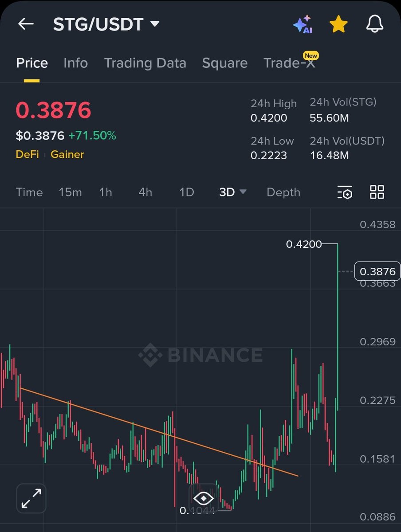401x532 pixels.
Task: Expand the STG/USDT pair dropdown arrow
Action: tap(155, 24)
